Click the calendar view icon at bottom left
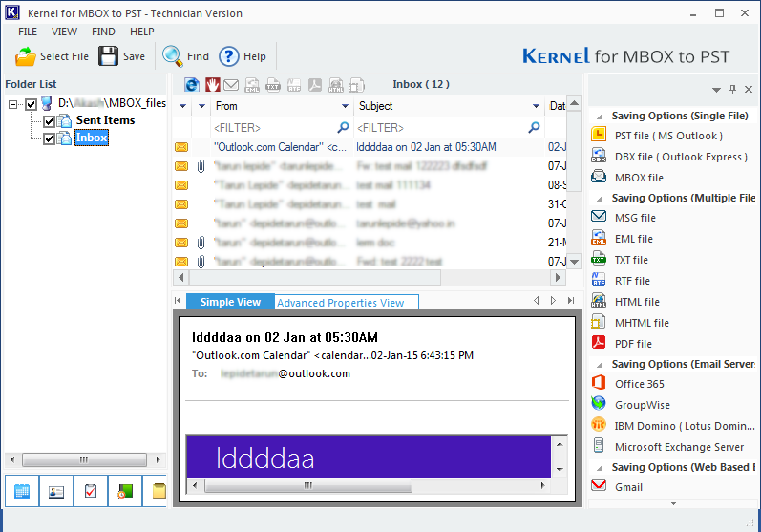Screen dimensions: 761x532 coord(22,491)
